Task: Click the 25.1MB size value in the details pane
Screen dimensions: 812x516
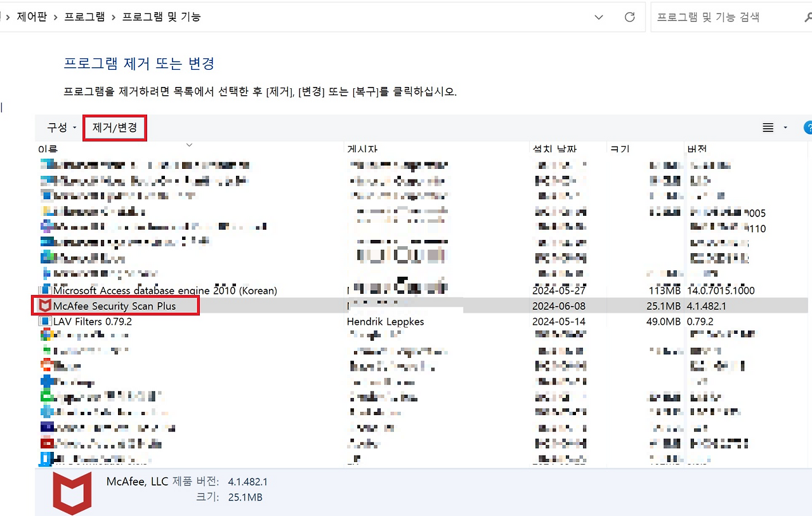Action: pos(245,497)
